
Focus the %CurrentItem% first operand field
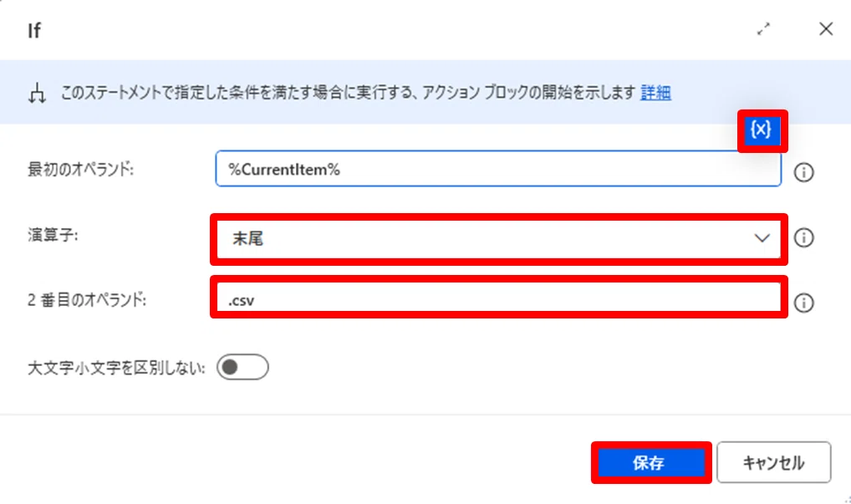click(498, 170)
